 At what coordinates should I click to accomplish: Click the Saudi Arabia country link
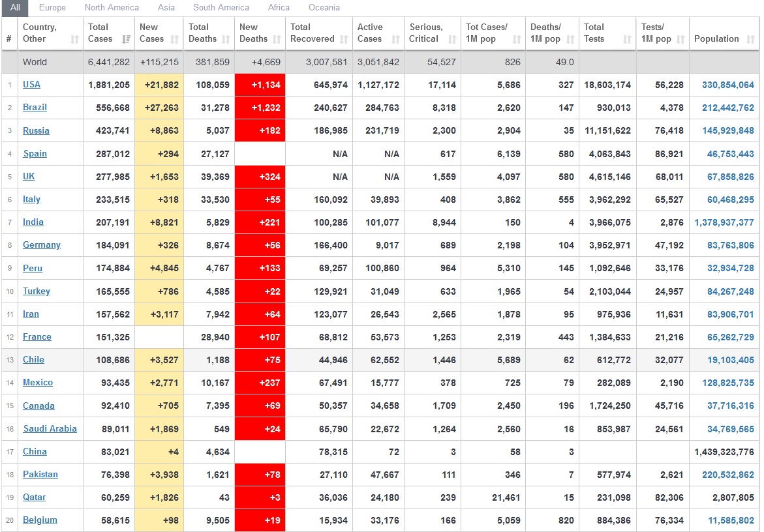point(50,428)
